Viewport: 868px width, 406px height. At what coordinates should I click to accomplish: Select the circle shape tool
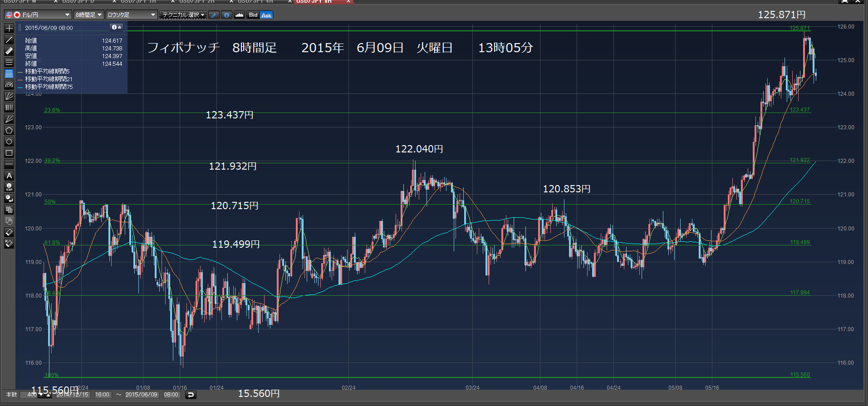(x=9, y=142)
